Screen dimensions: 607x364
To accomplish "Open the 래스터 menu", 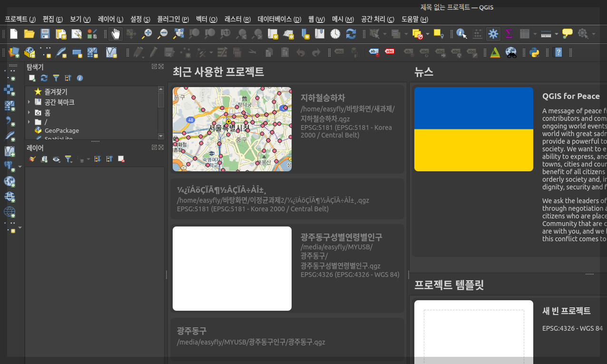I will 237,19.
